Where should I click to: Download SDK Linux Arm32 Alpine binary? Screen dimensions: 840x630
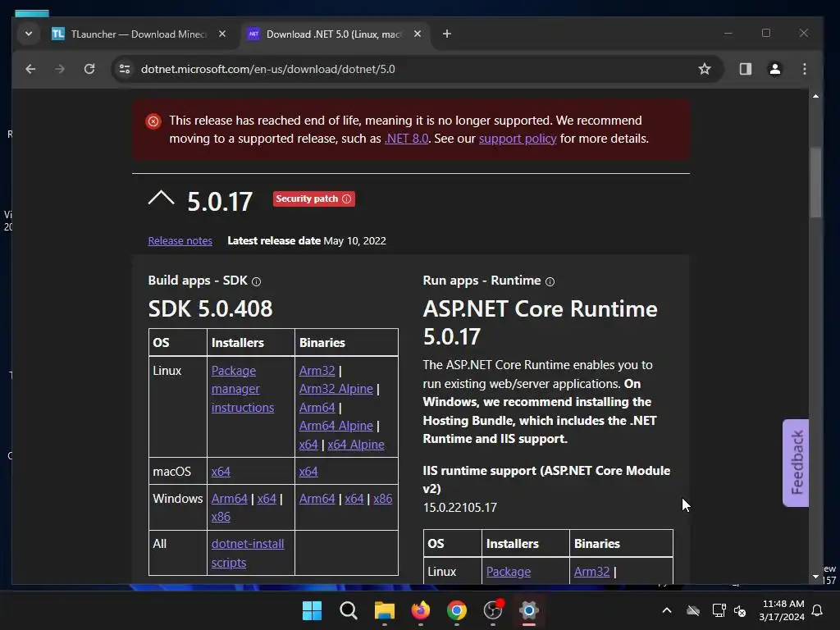click(336, 389)
